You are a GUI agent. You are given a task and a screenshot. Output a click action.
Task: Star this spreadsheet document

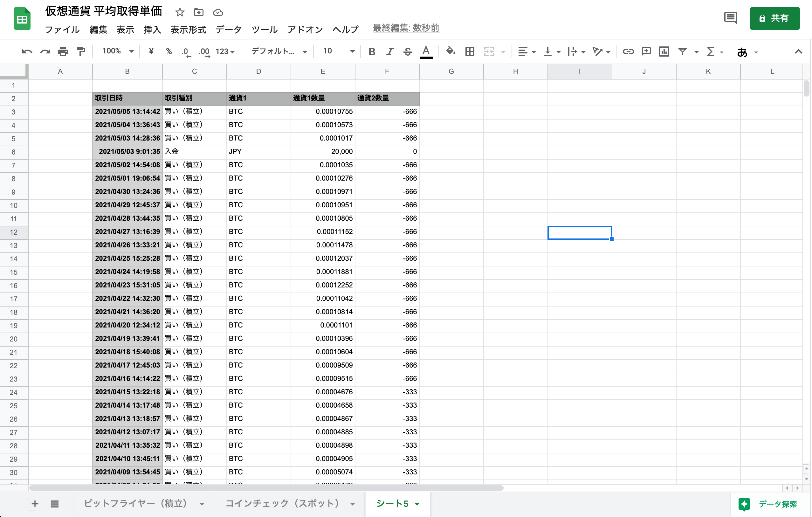(x=180, y=12)
